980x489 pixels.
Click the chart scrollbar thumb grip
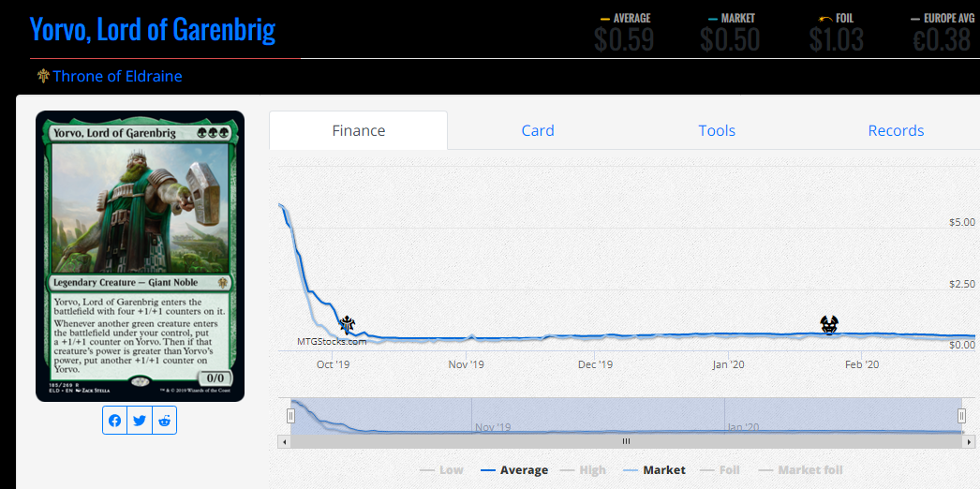click(626, 441)
